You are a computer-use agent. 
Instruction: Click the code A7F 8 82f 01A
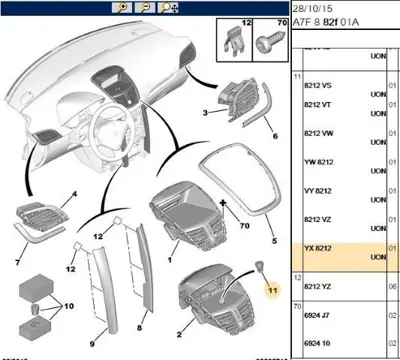point(326,22)
